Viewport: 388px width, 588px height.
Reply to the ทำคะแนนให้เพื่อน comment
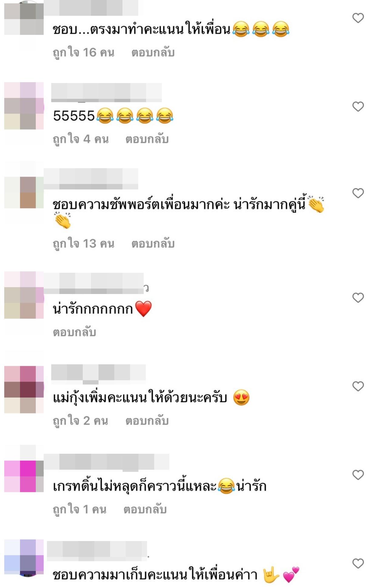[153, 53]
